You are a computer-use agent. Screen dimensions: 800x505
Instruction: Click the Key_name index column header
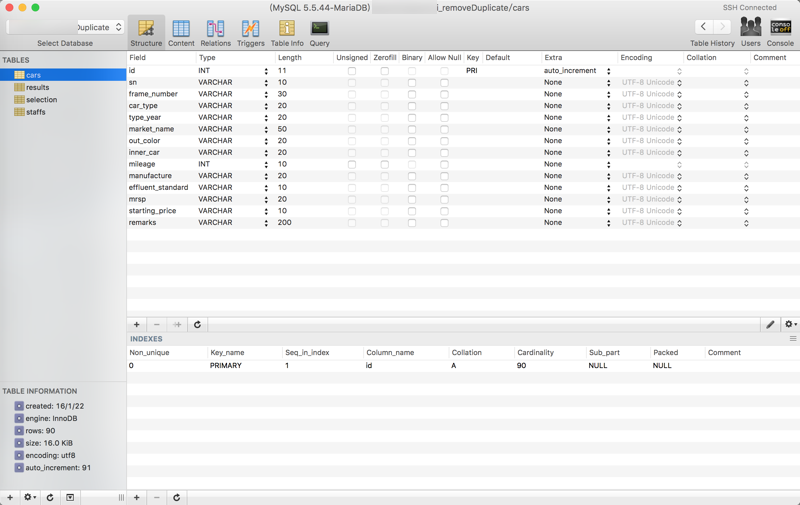pos(245,352)
